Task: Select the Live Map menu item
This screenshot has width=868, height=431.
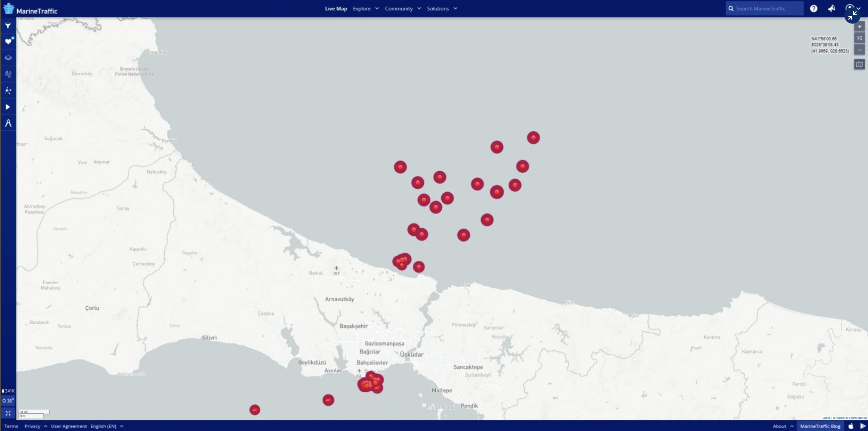Action: [x=336, y=9]
